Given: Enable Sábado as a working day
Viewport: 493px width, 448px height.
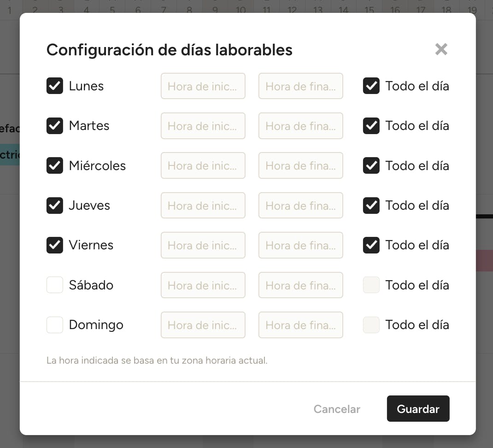Looking at the screenshot, I should click(x=55, y=285).
